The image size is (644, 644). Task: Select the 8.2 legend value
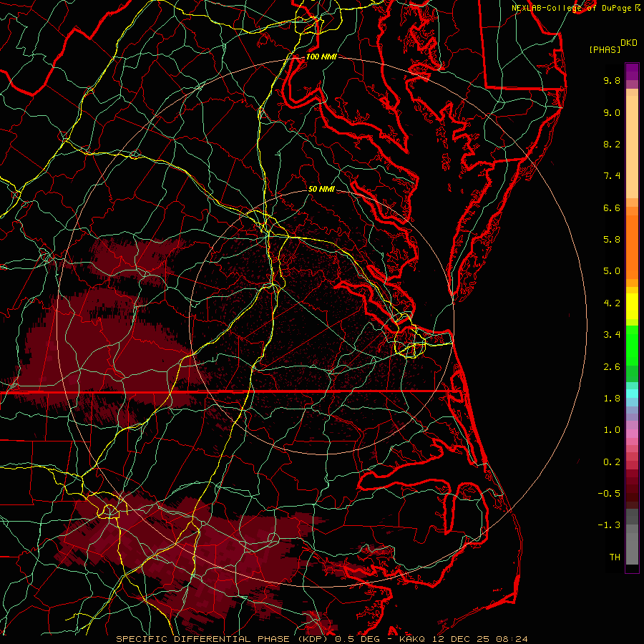tap(612, 144)
